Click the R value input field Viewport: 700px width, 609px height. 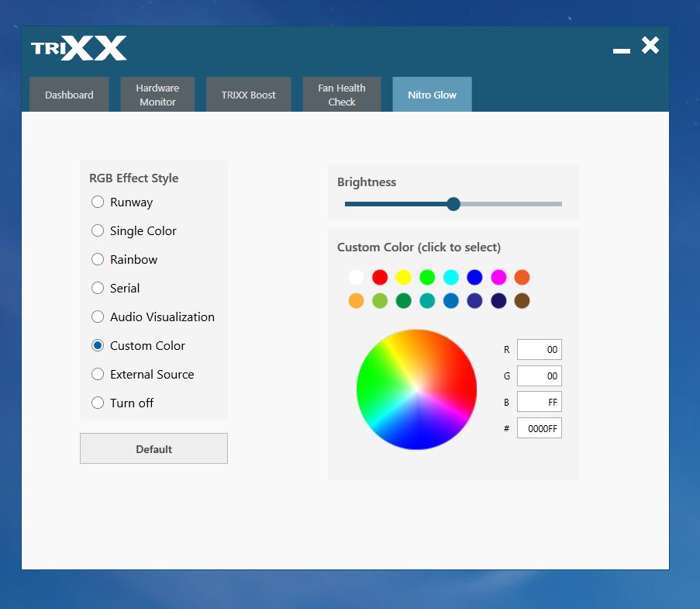click(540, 349)
